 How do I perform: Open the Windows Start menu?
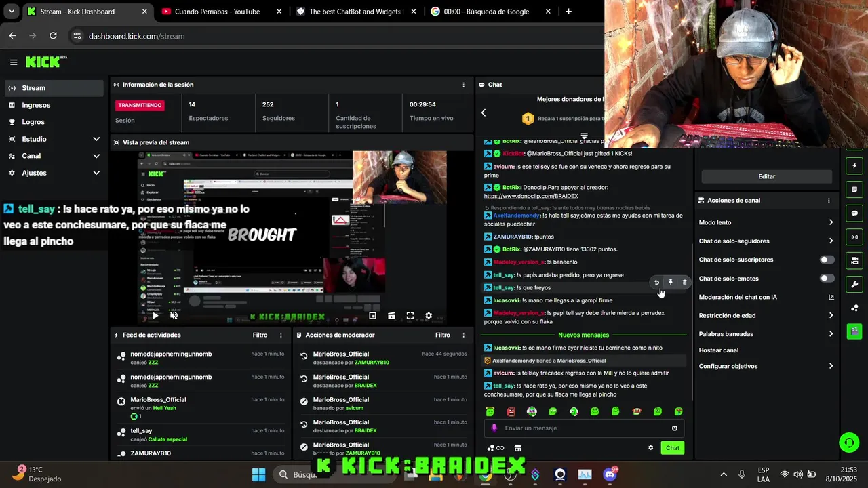pos(258,474)
